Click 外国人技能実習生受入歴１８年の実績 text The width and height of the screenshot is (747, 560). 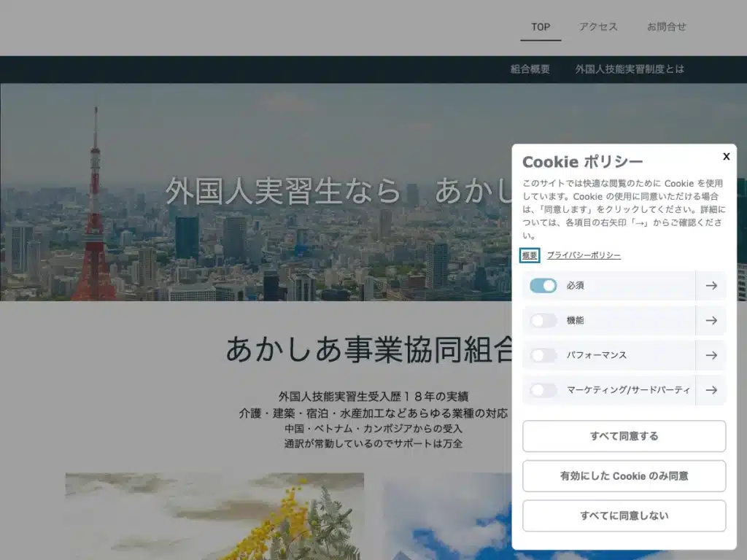373,397
